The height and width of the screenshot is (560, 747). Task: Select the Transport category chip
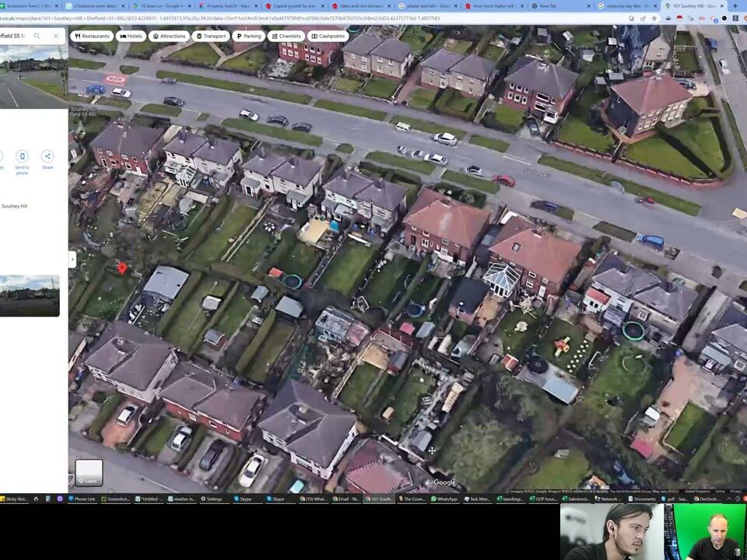tap(211, 36)
